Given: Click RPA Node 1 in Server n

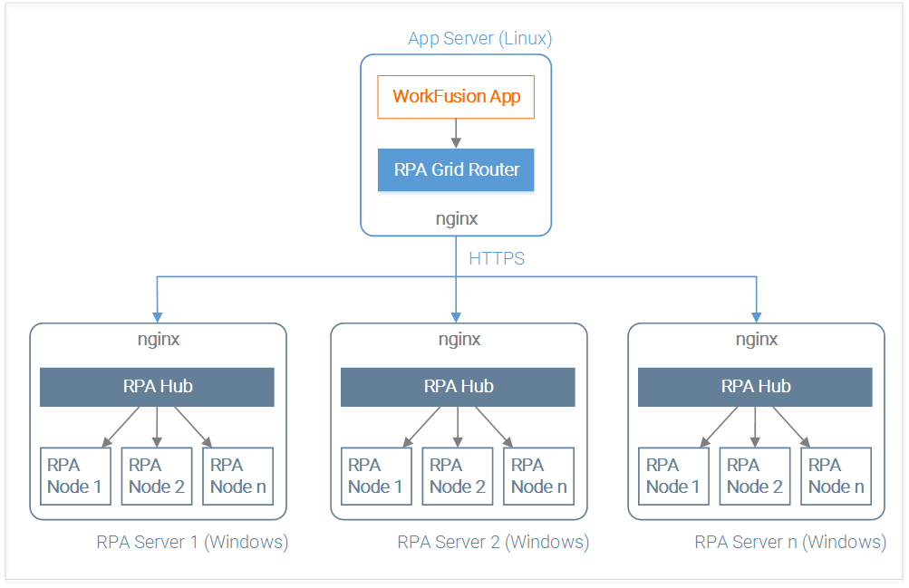Looking at the screenshot, I should (673, 477).
